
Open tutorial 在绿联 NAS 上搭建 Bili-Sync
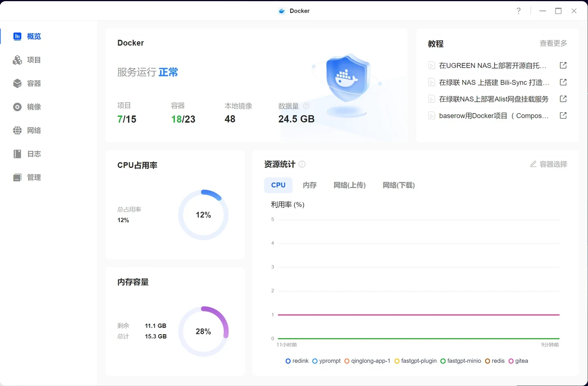[x=494, y=82]
